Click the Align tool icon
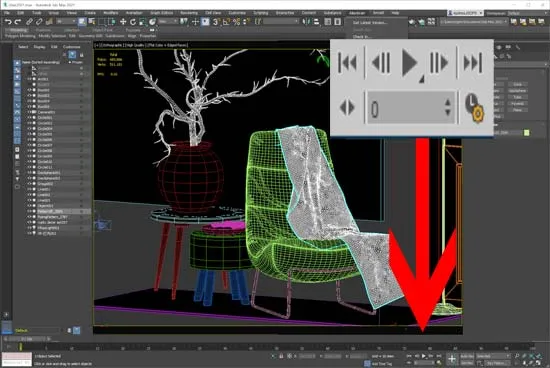 pos(316,22)
